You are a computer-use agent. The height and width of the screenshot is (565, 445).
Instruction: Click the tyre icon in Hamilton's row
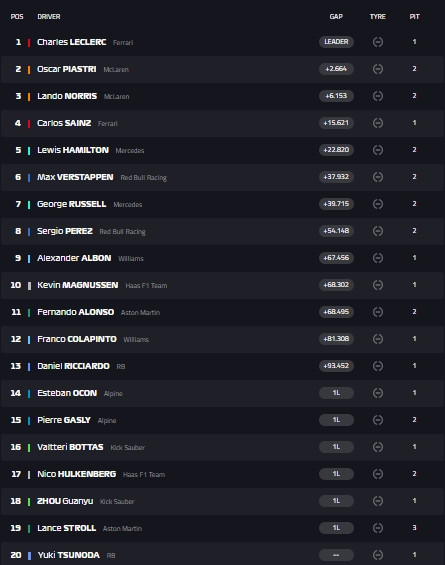click(x=378, y=150)
